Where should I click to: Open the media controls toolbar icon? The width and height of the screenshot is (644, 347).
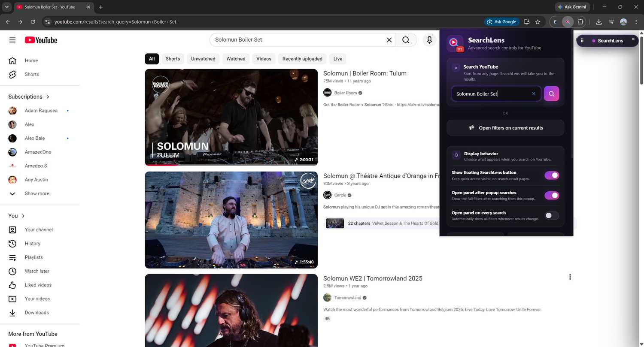coord(611,22)
